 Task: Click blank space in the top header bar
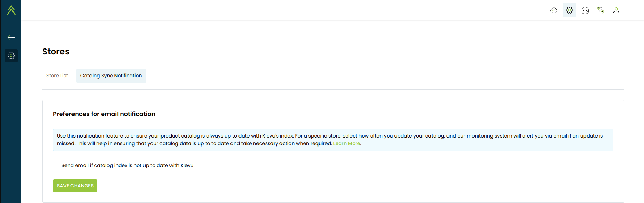point(277,10)
